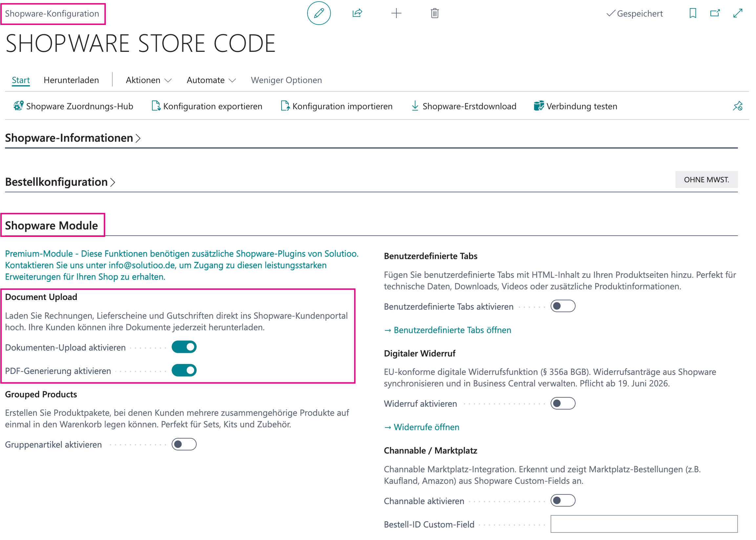Click Weniger Optionen

(x=286, y=80)
